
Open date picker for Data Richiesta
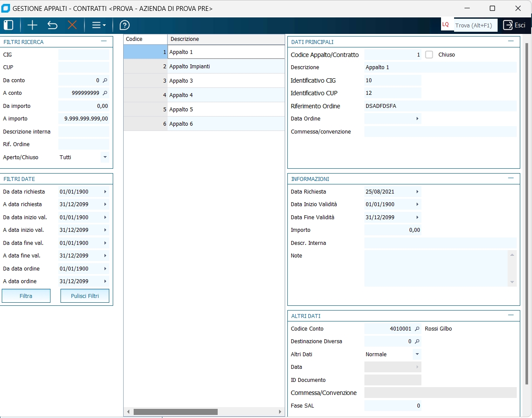[417, 192]
